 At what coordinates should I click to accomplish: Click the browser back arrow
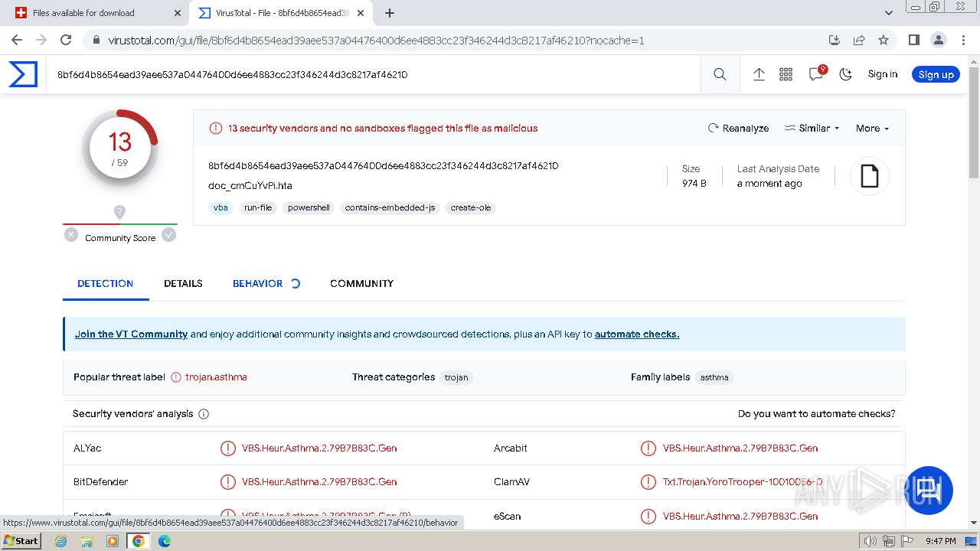17,40
